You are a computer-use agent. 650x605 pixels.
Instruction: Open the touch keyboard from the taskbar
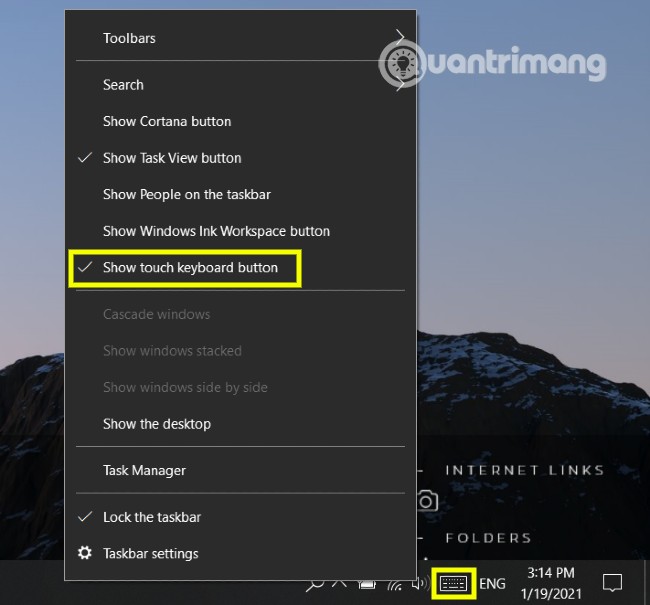tap(454, 583)
